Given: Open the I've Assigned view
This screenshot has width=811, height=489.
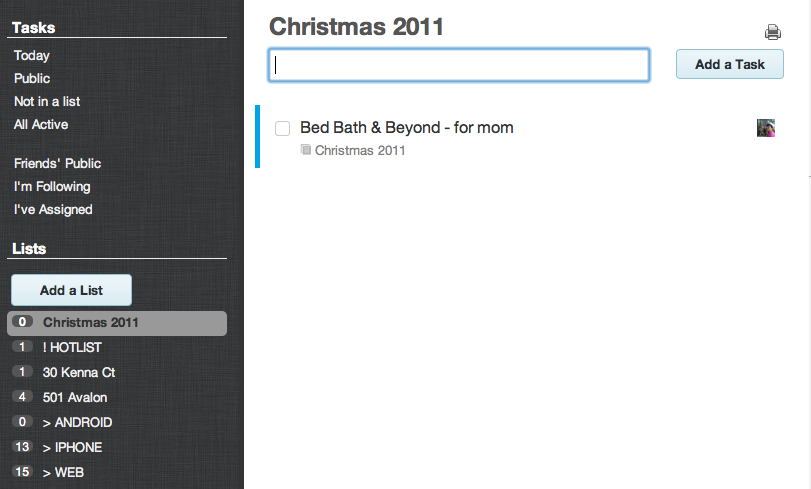Looking at the screenshot, I should coord(53,209).
